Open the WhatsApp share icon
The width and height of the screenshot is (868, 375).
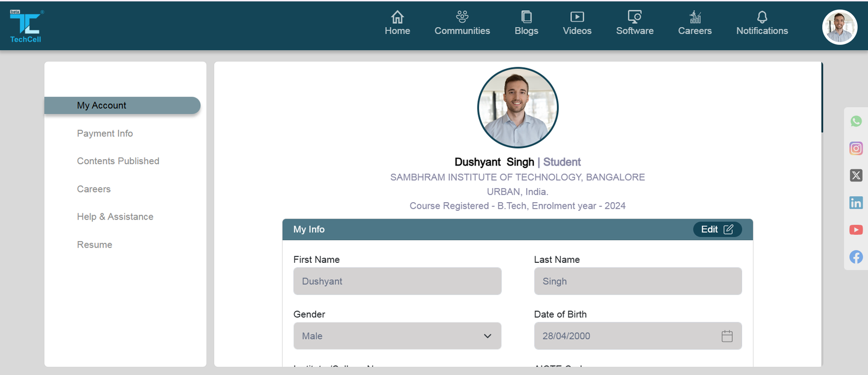(x=856, y=121)
